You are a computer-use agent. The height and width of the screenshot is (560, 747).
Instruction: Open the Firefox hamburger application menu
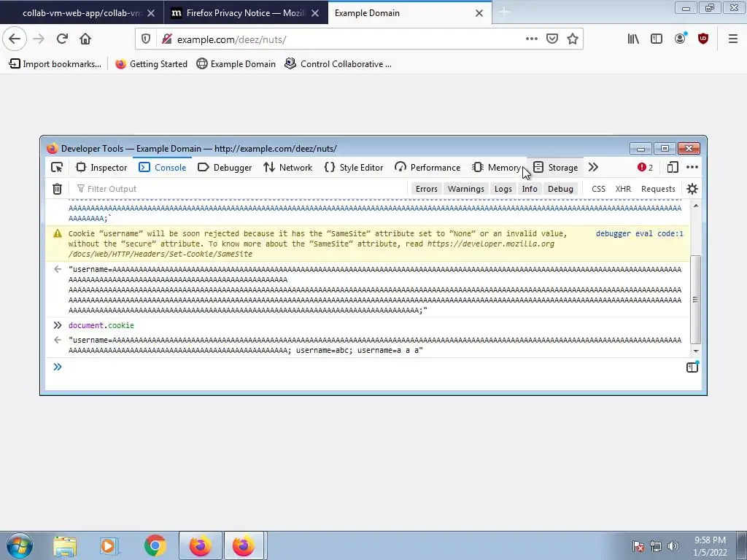tap(733, 39)
